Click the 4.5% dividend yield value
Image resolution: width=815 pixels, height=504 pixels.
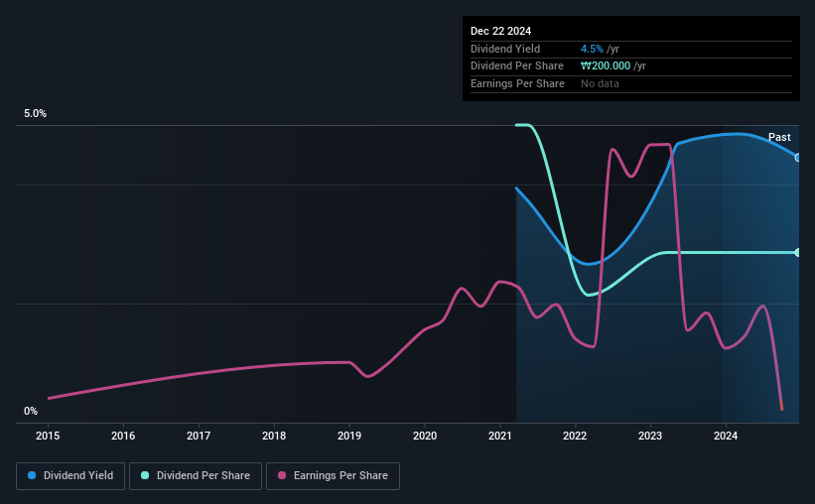[x=592, y=49]
